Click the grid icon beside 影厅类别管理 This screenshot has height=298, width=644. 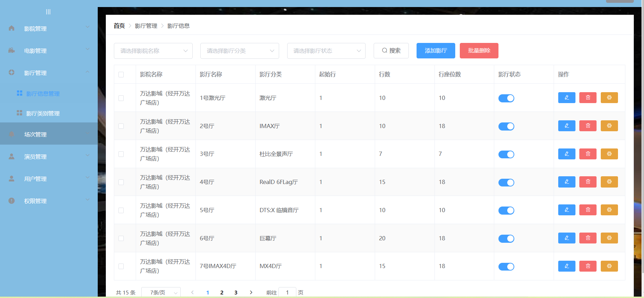tap(20, 113)
